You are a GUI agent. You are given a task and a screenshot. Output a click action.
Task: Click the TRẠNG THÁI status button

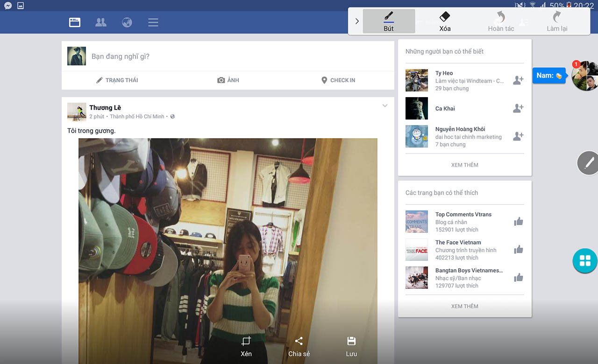tap(117, 80)
